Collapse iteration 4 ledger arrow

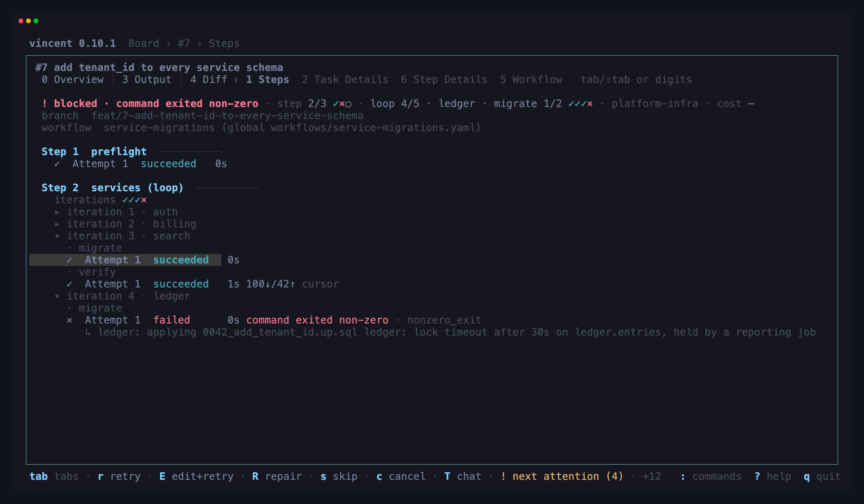(x=57, y=297)
